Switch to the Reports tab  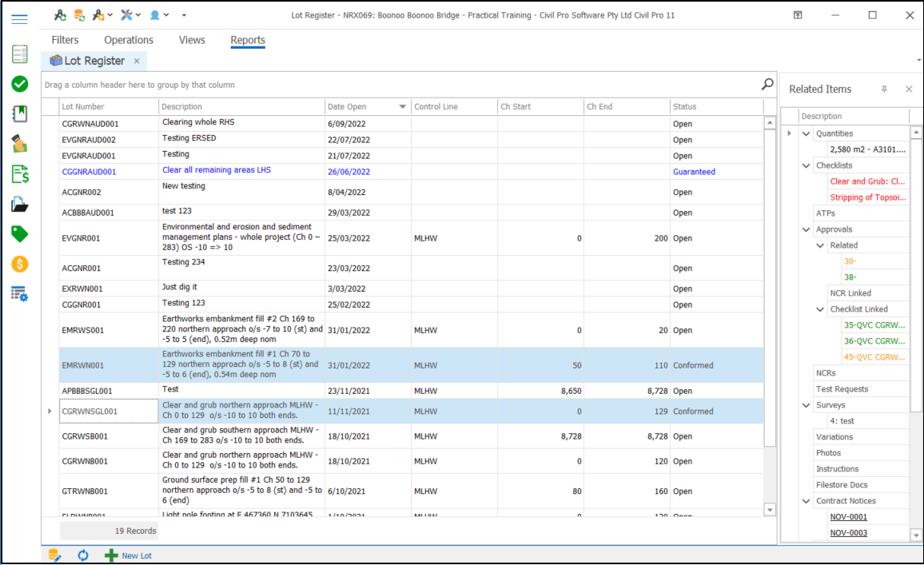pyautogui.click(x=248, y=40)
